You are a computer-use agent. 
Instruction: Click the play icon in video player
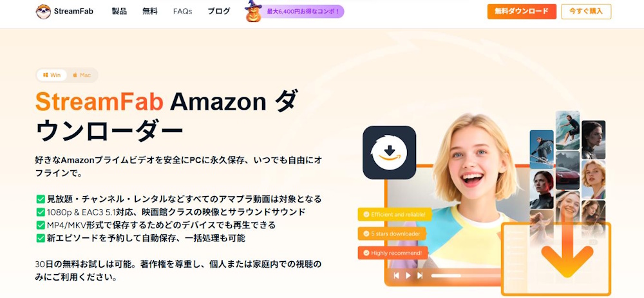pos(408,275)
